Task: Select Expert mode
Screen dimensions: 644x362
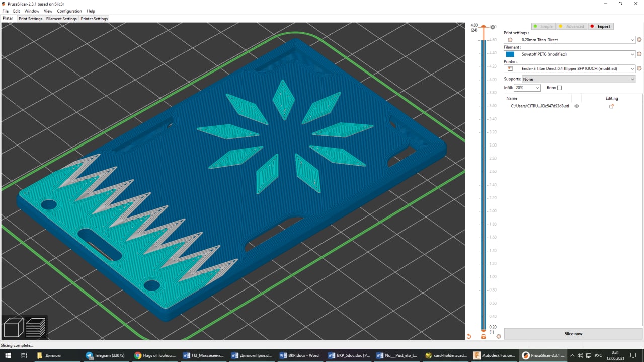Action: [x=601, y=26]
